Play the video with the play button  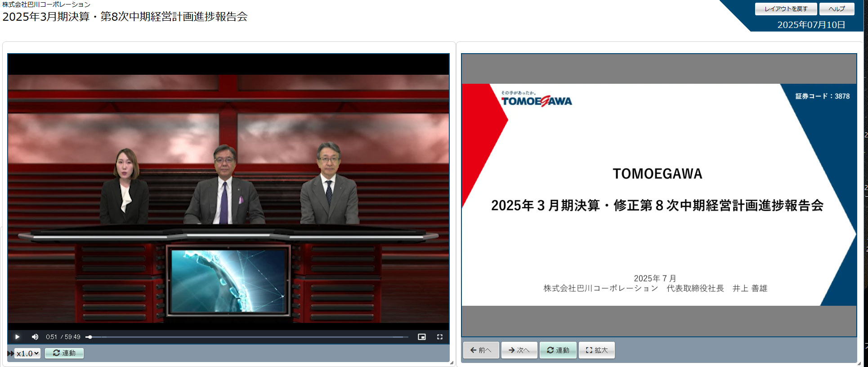coord(17,337)
